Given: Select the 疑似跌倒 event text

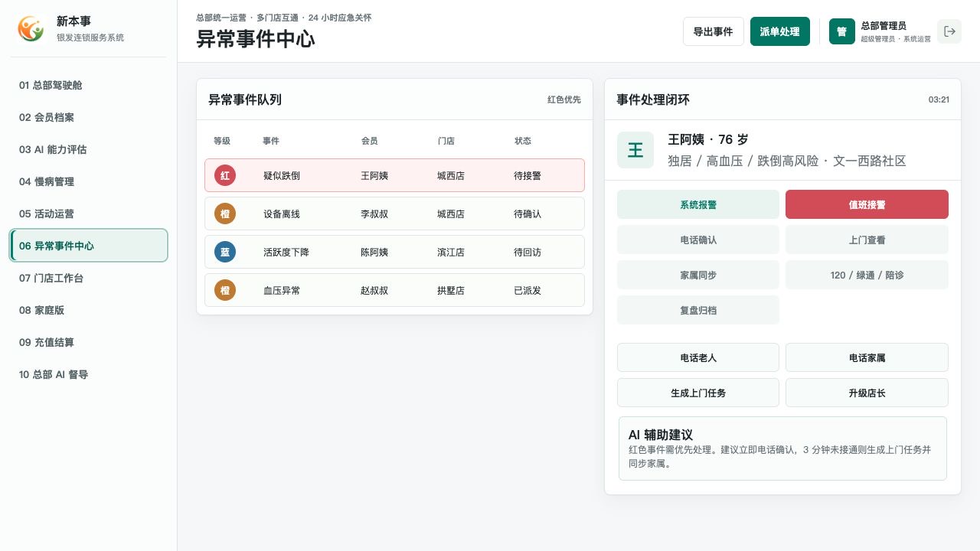Looking at the screenshot, I should (x=282, y=175).
